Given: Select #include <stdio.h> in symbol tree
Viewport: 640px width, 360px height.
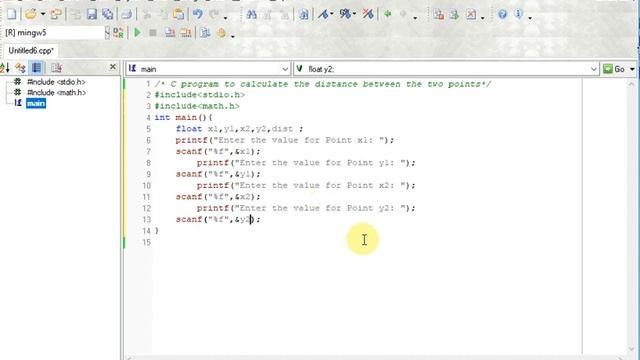Looking at the screenshot, I should [56, 82].
